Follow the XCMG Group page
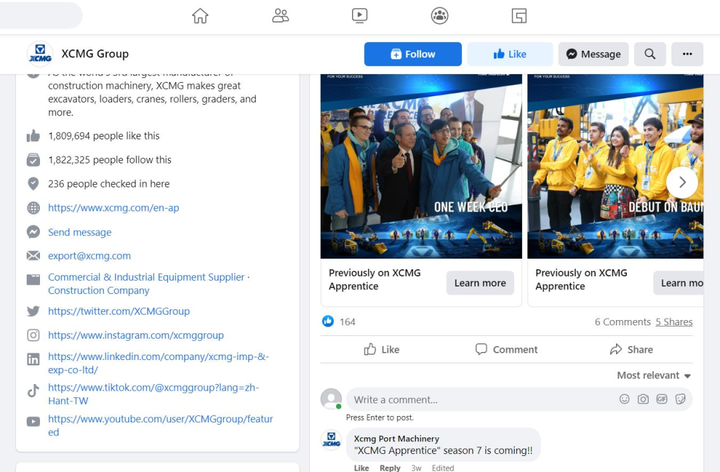This screenshot has width=720, height=472. tap(413, 54)
